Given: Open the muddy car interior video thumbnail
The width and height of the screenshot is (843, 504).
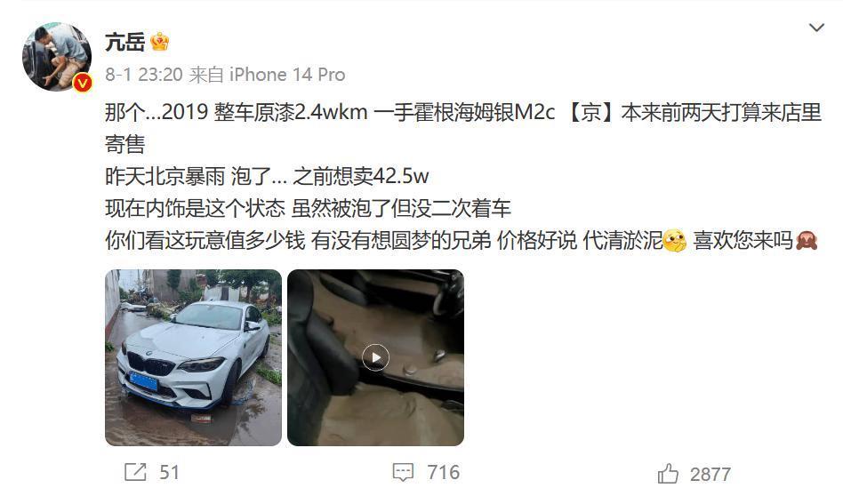Looking at the screenshot, I should [375, 357].
